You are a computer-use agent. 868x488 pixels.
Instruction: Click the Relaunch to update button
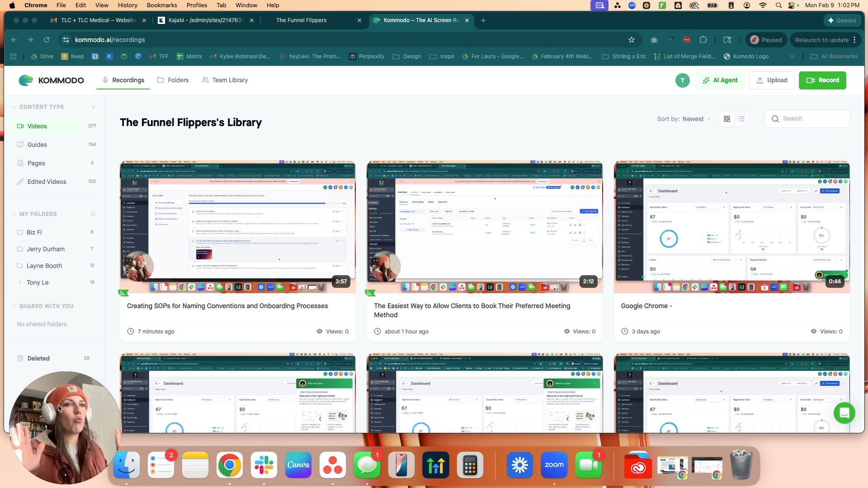pos(821,40)
